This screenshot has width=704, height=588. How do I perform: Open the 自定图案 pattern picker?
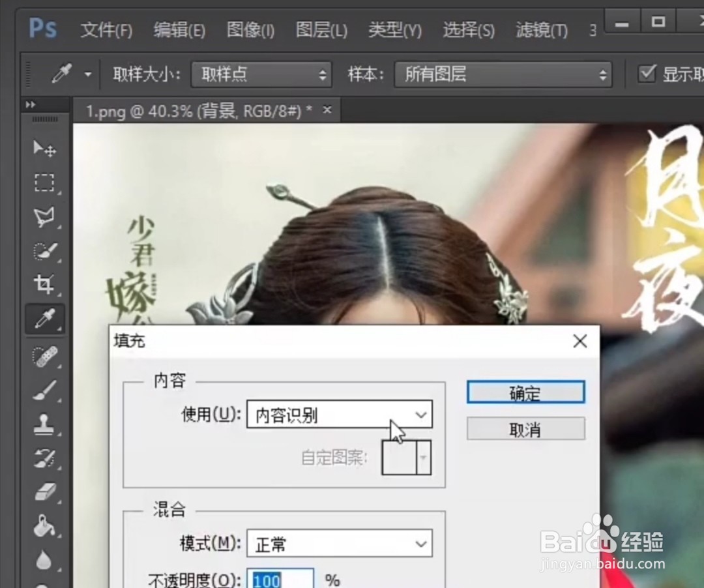click(x=406, y=458)
